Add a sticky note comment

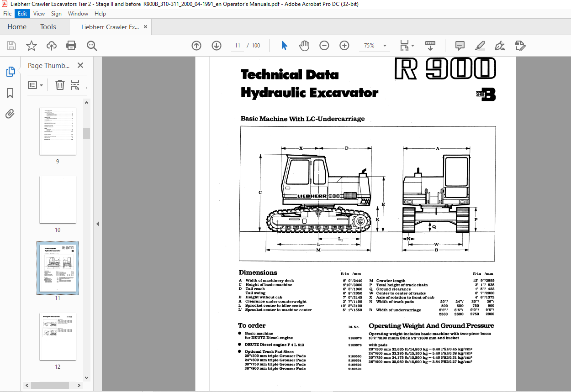click(x=460, y=46)
